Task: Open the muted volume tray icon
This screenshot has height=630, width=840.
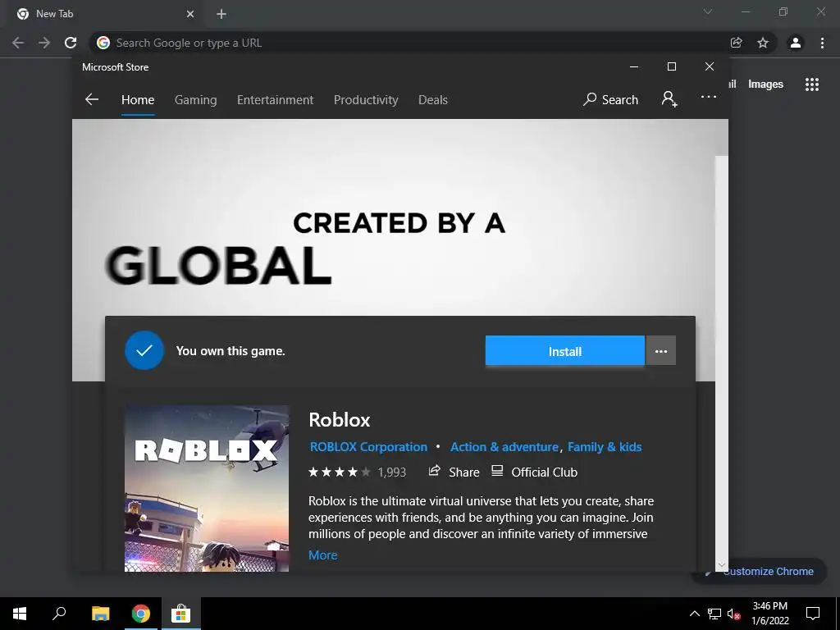Action: coord(734,614)
